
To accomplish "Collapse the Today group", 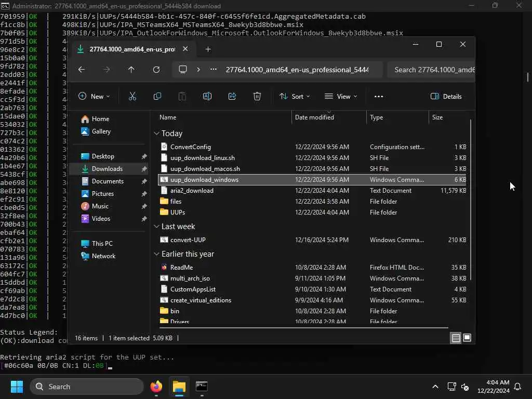I will click(156, 134).
